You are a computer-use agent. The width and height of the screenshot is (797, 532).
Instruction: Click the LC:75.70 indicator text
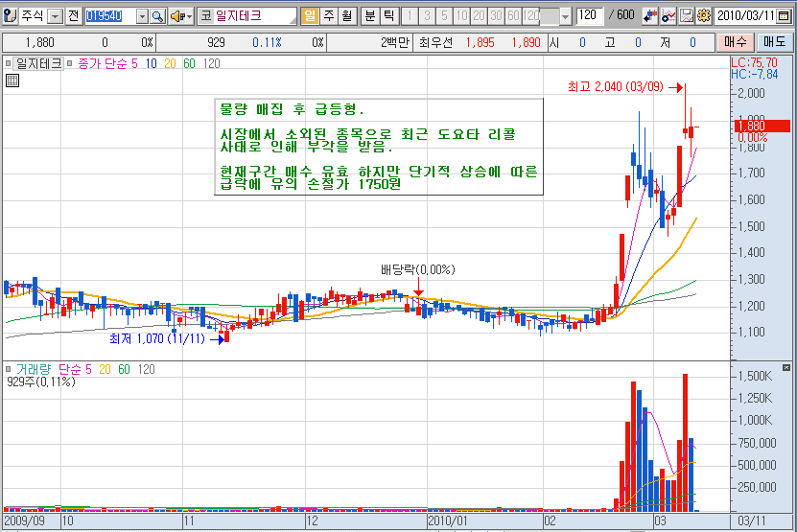[754, 62]
